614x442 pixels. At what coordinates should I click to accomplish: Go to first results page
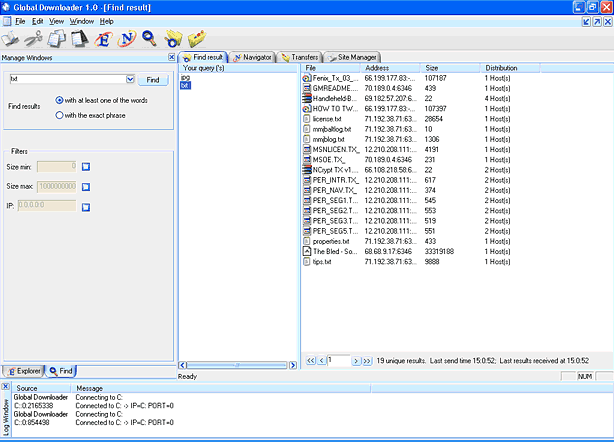pos(311,361)
